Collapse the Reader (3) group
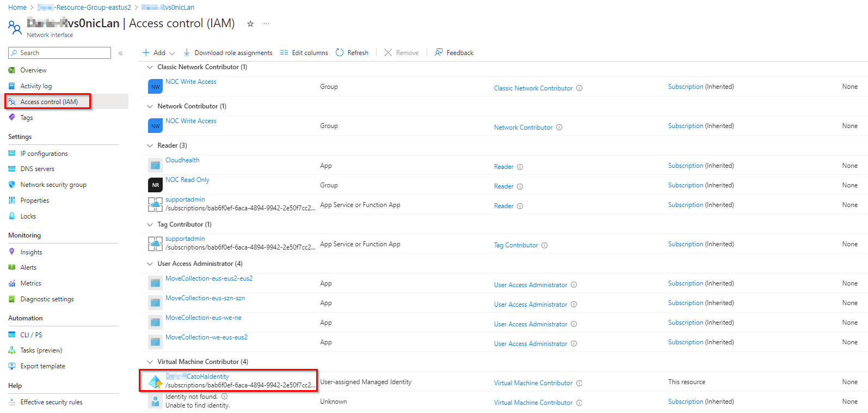The image size is (868, 413). pyautogui.click(x=150, y=145)
